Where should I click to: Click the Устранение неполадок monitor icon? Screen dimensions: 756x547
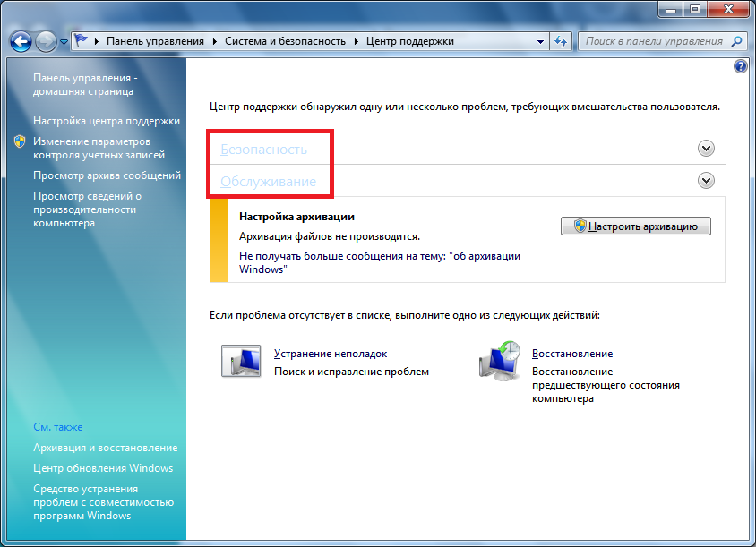coord(239,360)
